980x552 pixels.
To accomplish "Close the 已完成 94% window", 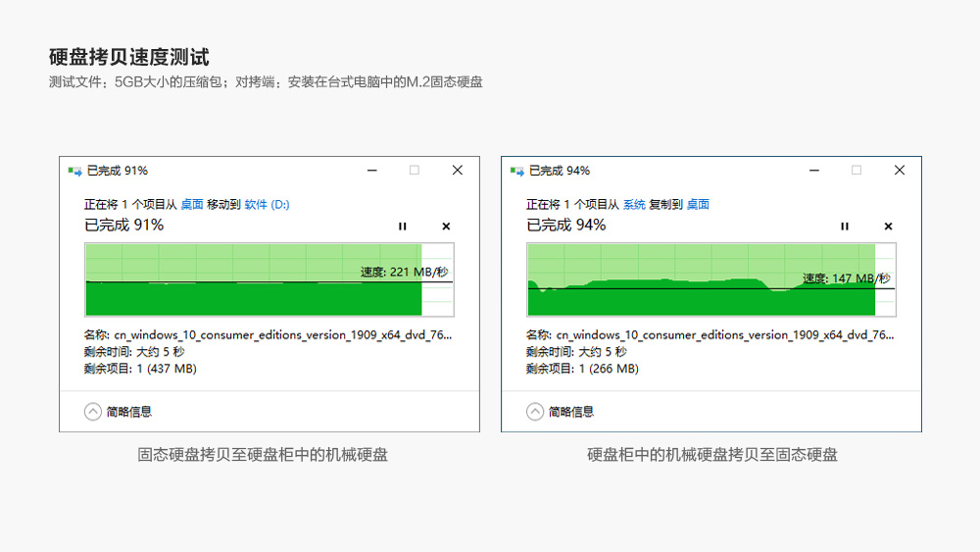I will pos(900,170).
